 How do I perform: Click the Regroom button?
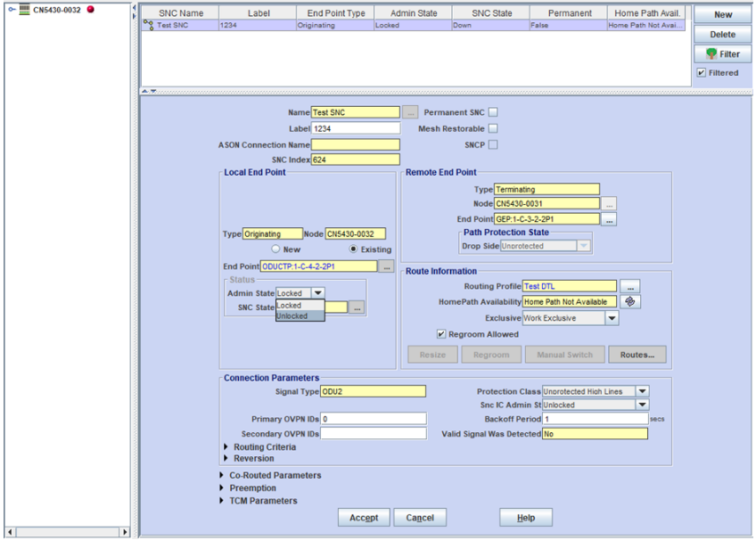point(491,355)
